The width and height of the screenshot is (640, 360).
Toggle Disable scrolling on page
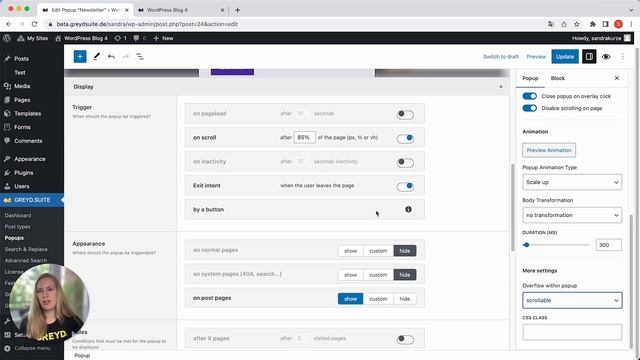click(529, 108)
